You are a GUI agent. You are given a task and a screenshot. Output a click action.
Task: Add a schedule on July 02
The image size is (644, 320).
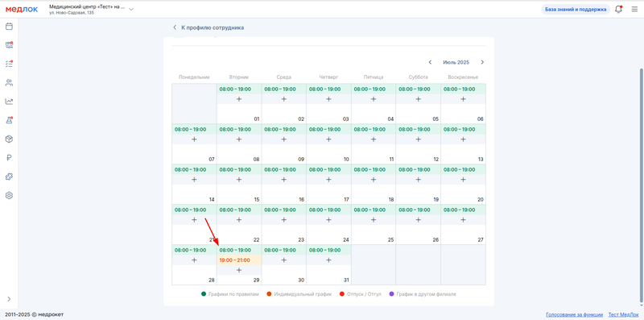pyautogui.click(x=284, y=99)
